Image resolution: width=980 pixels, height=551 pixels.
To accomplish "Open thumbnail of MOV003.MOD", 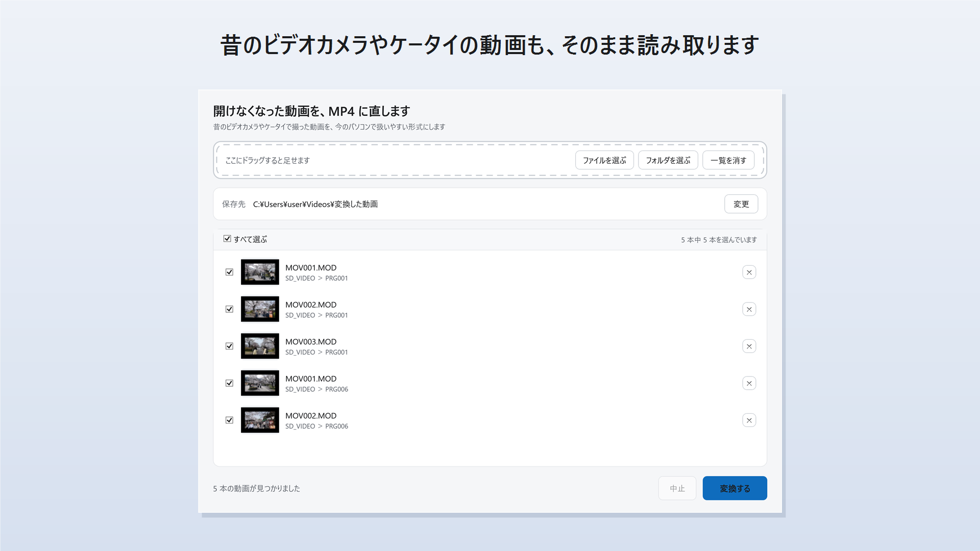I will pyautogui.click(x=260, y=346).
